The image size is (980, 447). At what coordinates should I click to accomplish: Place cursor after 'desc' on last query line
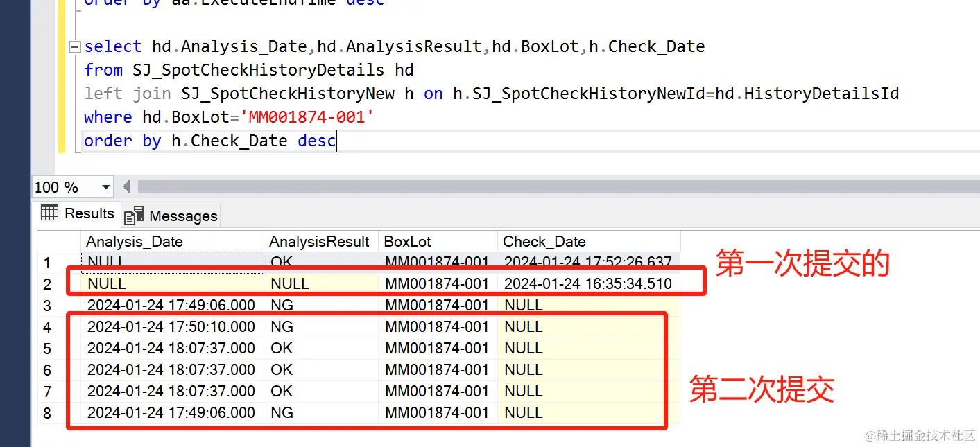click(336, 141)
